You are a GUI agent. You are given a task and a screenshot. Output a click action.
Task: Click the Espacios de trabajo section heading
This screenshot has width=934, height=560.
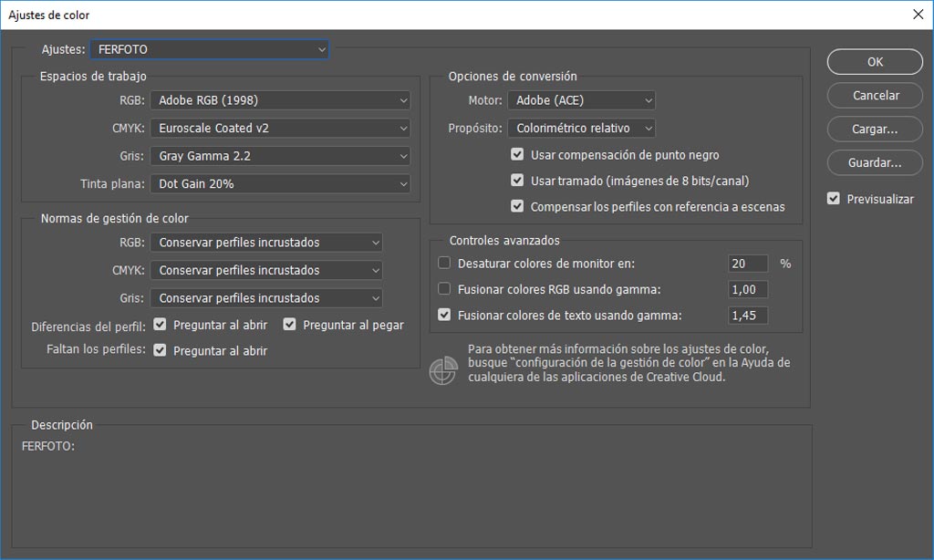tap(93, 77)
